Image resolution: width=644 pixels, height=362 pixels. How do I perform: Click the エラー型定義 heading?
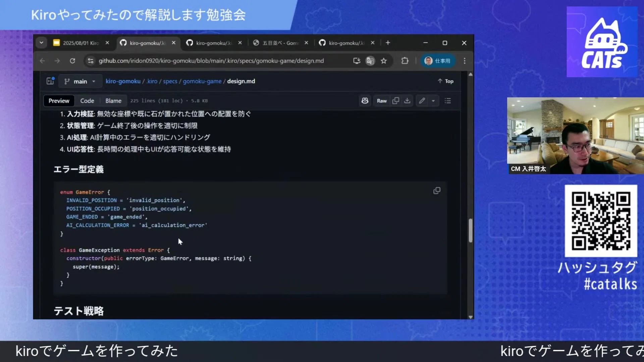pos(78,169)
